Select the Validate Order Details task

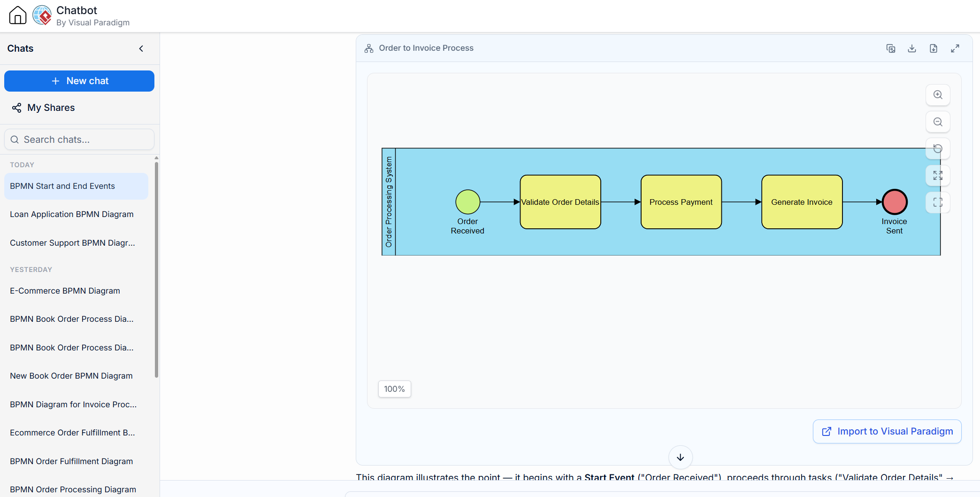(560, 202)
